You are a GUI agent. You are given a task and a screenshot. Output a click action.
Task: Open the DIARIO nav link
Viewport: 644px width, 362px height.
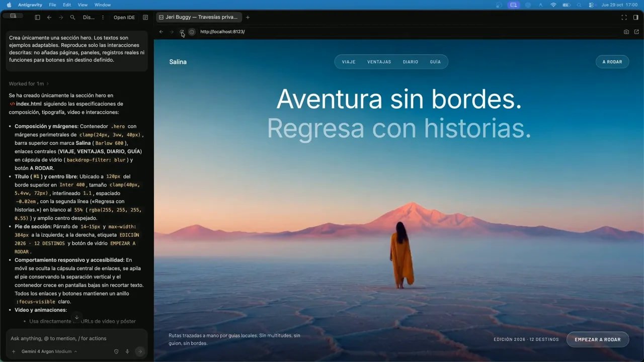pyautogui.click(x=411, y=62)
